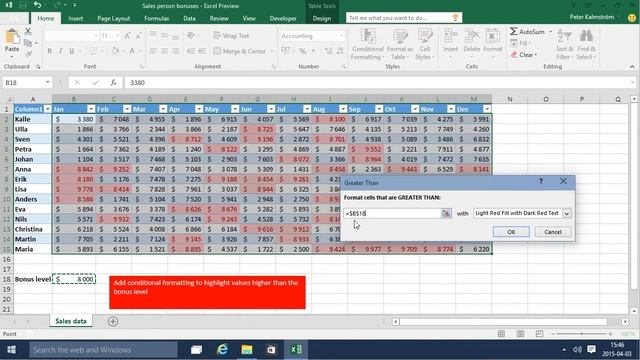Expand the Name Box dropdown

pos(48,82)
